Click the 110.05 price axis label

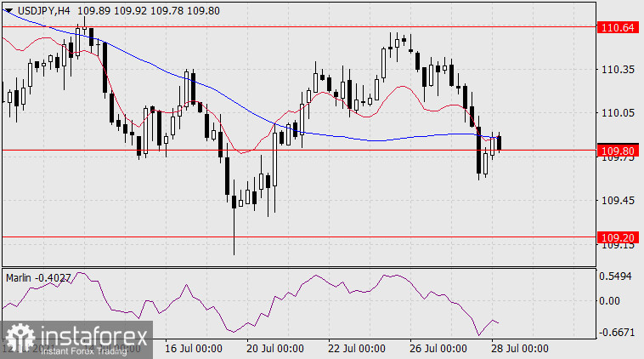click(617, 112)
